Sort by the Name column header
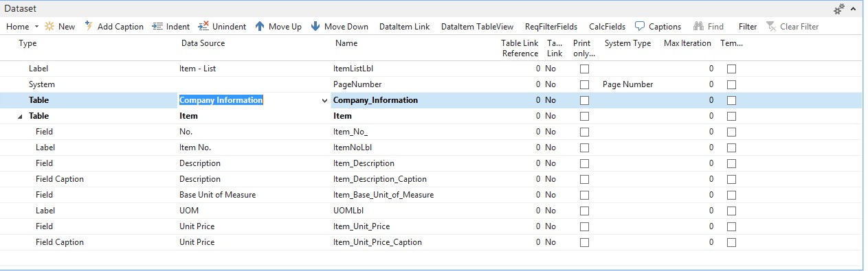868x271 pixels. (346, 43)
